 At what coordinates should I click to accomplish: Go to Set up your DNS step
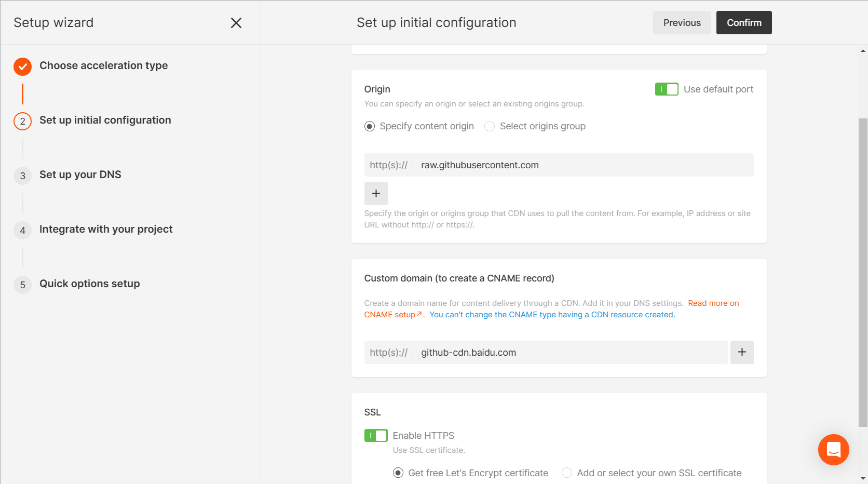tap(80, 174)
